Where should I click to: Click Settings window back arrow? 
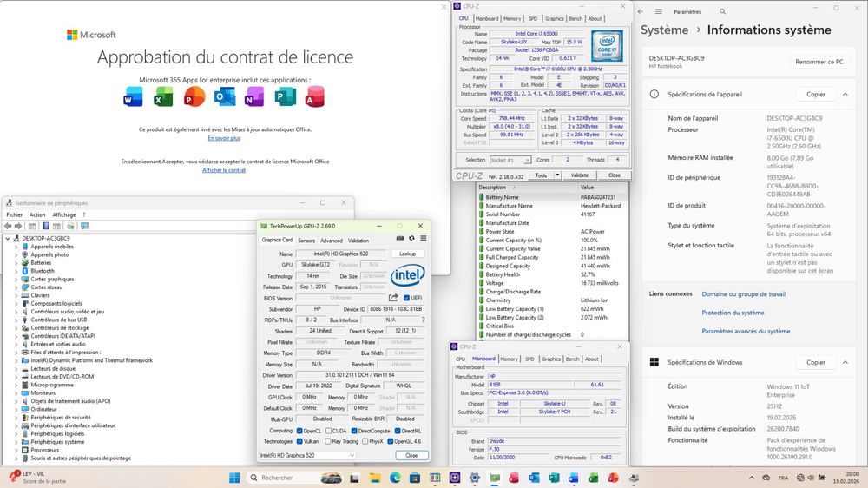pyautogui.click(x=641, y=11)
